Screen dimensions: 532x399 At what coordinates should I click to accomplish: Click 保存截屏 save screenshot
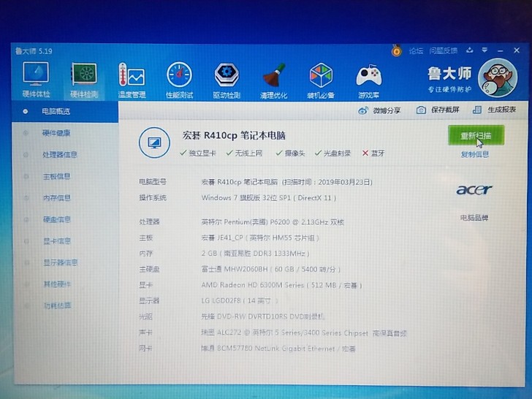[x=445, y=110]
